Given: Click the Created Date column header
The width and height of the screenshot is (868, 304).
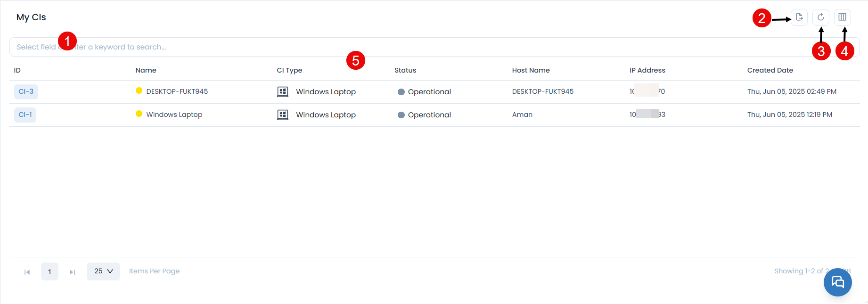Looking at the screenshot, I should click(770, 70).
